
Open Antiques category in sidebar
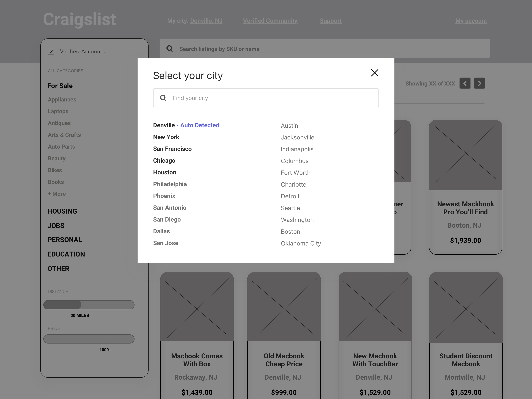(59, 123)
